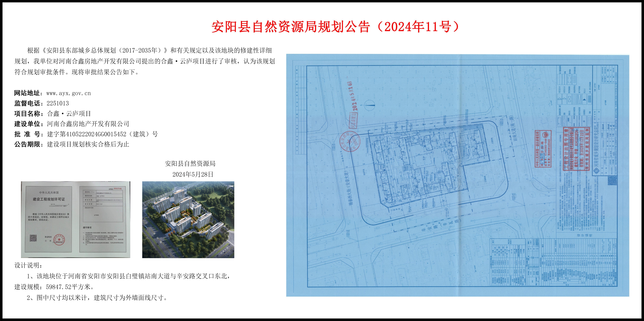
Task: Select the supervision phone number 2251013
Action: (58, 103)
